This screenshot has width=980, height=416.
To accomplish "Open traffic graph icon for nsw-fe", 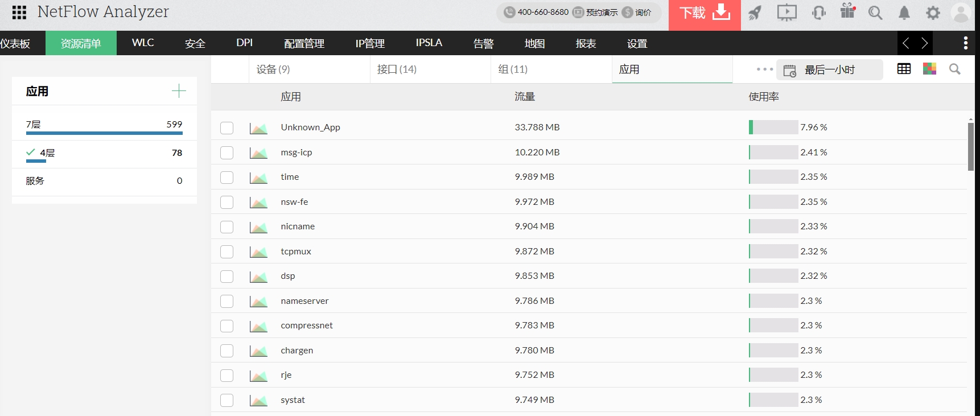I will pyautogui.click(x=258, y=202).
